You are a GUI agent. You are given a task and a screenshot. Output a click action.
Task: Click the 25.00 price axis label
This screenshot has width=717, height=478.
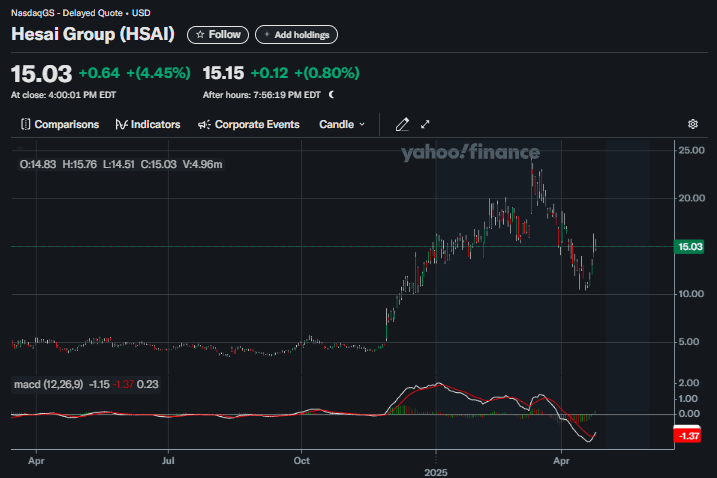(691, 150)
